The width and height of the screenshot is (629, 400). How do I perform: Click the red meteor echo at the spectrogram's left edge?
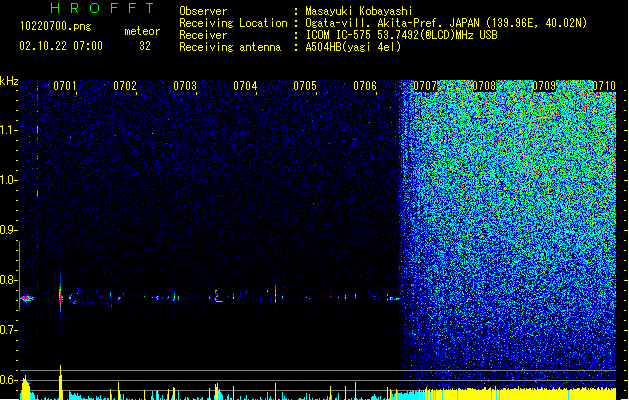pos(27,298)
